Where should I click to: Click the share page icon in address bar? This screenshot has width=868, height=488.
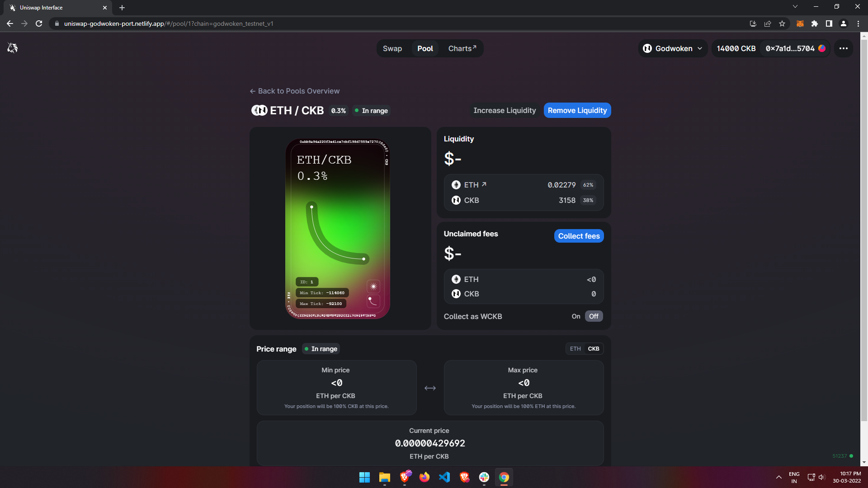[x=768, y=23]
